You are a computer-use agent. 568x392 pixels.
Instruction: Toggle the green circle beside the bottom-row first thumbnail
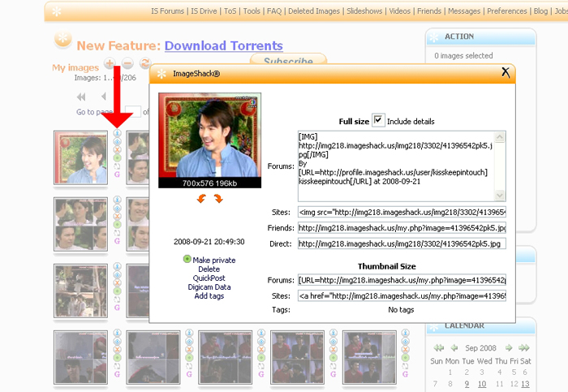click(117, 358)
